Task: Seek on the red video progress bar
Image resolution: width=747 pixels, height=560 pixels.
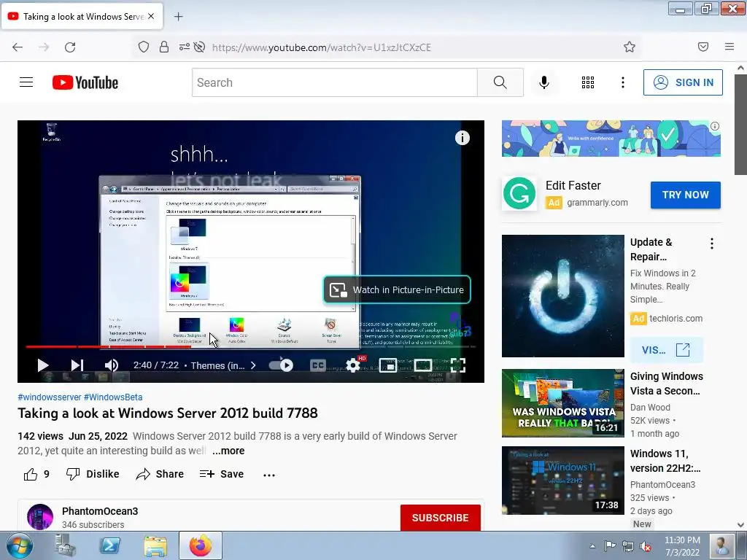Action: point(251,346)
